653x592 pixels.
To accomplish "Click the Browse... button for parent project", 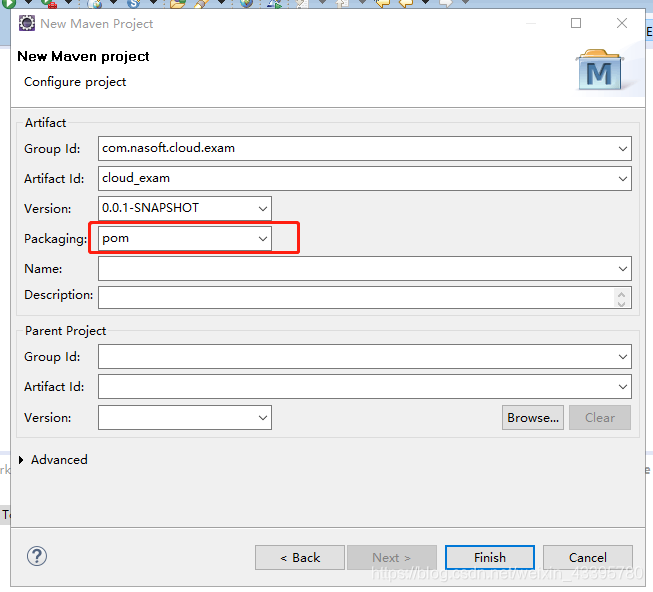I will (x=533, y=418).
